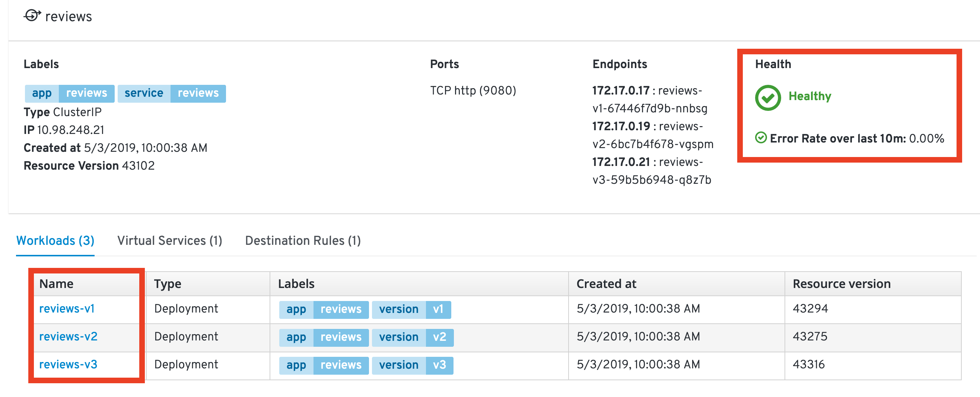Click the Name column header
Image resolution: width=980 pixels, height=397 pixels.
[x=56, y=284]
